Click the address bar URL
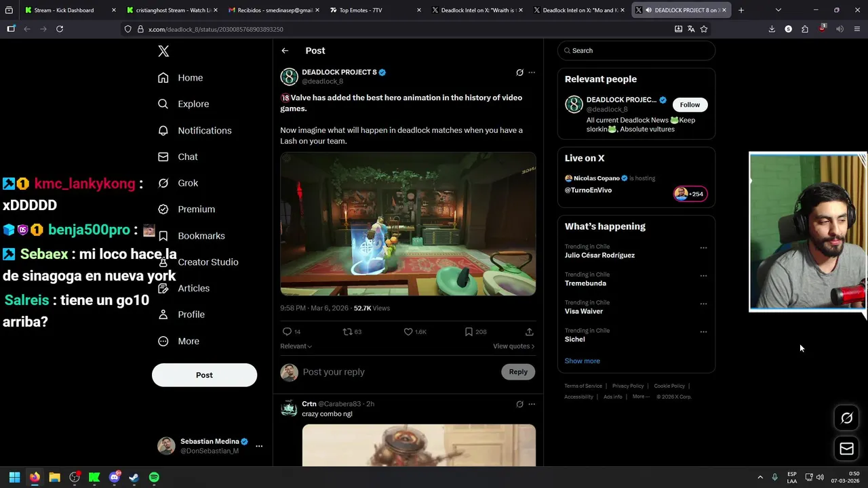The height and width of the screenshot is (488, 868). tap(216, 29)
